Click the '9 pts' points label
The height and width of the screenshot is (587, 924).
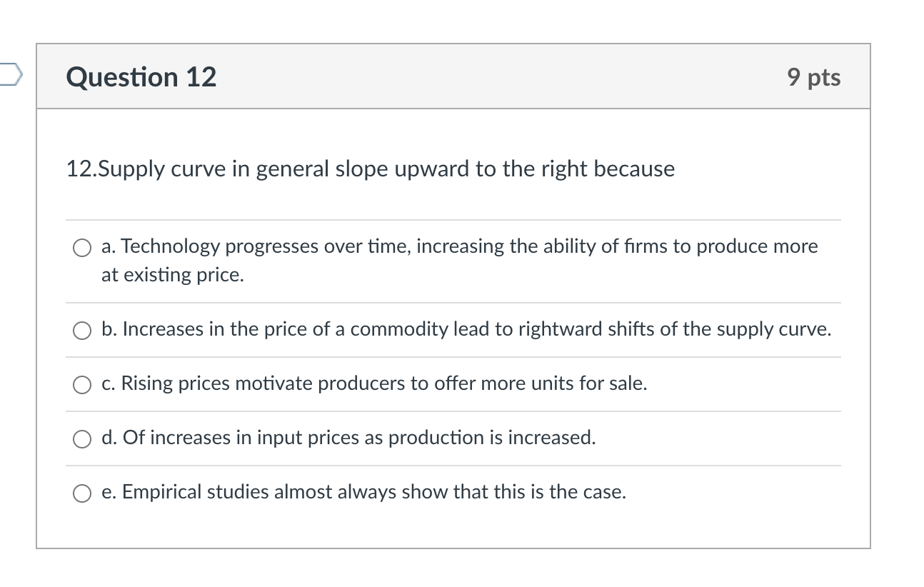coord(814,77)
